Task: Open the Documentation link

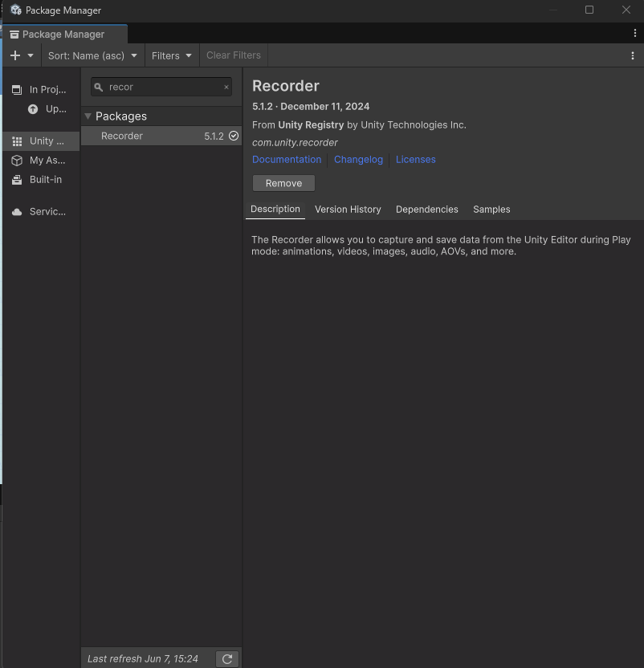Action: pyautogui.click(x=287, y=159)
